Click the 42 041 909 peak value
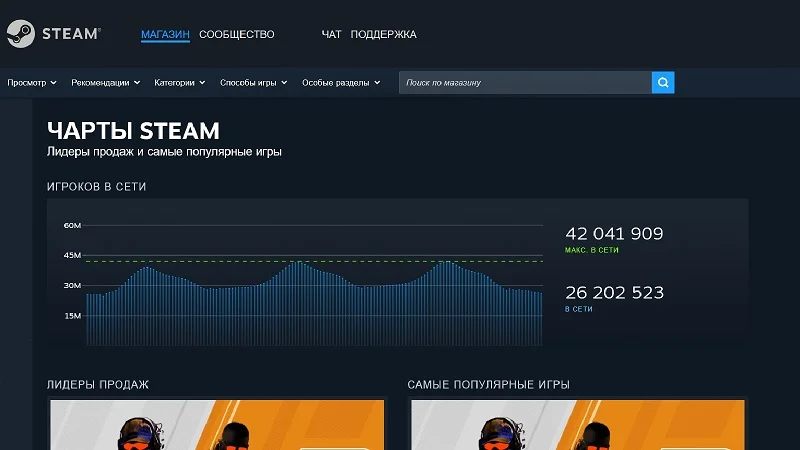The width and height of the screenshot is (800, 450). click(x=614, y=234)
